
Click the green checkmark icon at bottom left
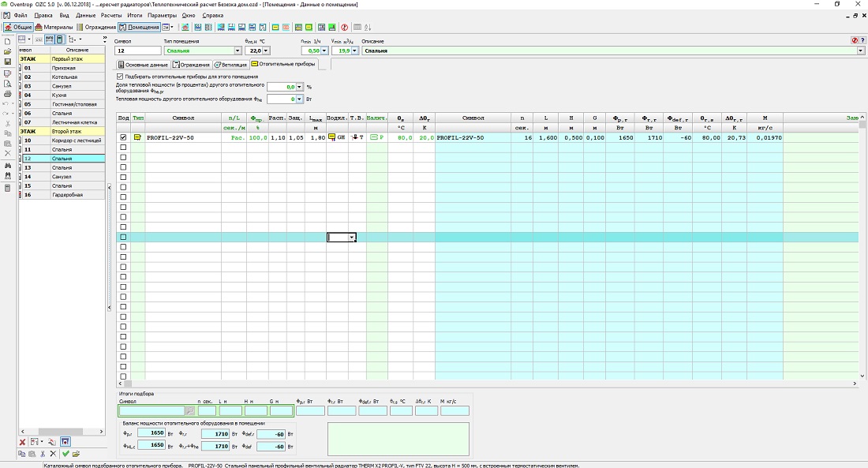65,454
